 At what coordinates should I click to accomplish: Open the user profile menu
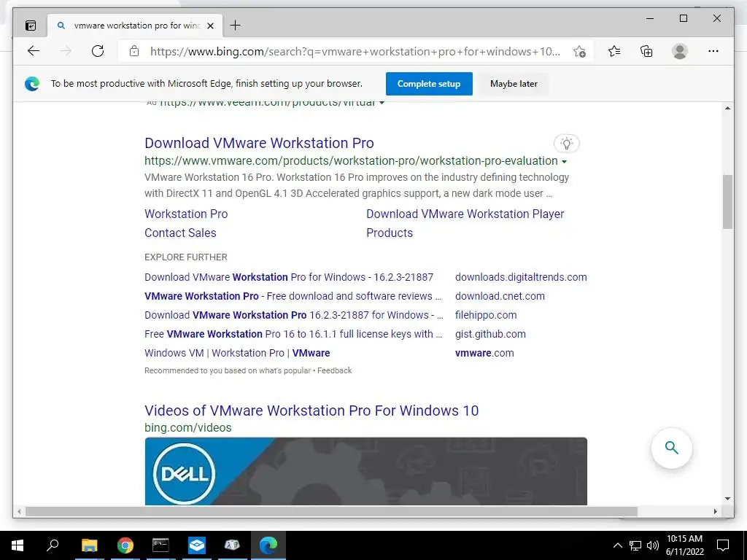click(x=680, y=51)
